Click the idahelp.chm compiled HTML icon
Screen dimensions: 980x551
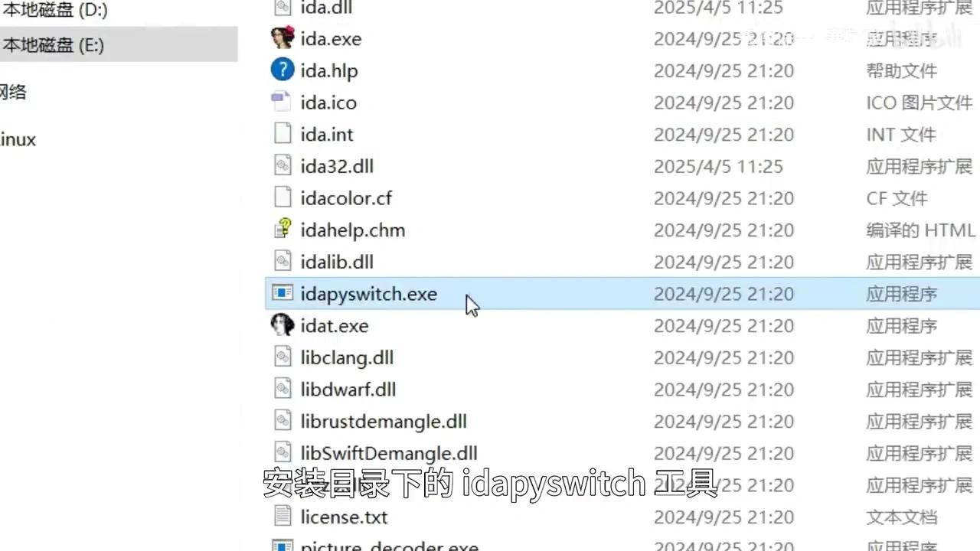[283, 230]
